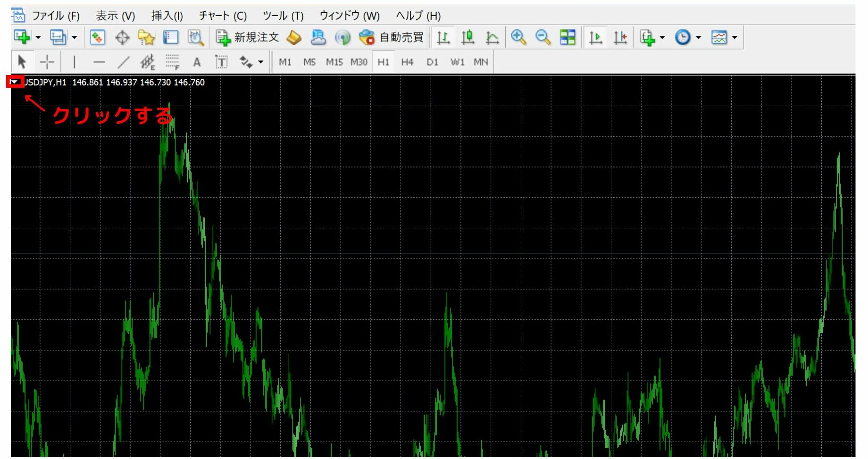Screen dimensions: 868x459
Task: Open the Templates dropdown arrow
Action: tap(734, 37)
